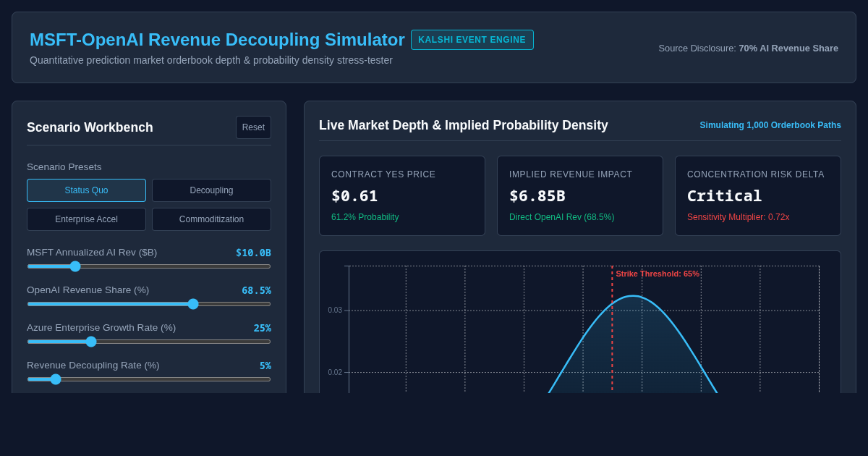Select the Decoupling scenario preset

(x=211, y=190)
